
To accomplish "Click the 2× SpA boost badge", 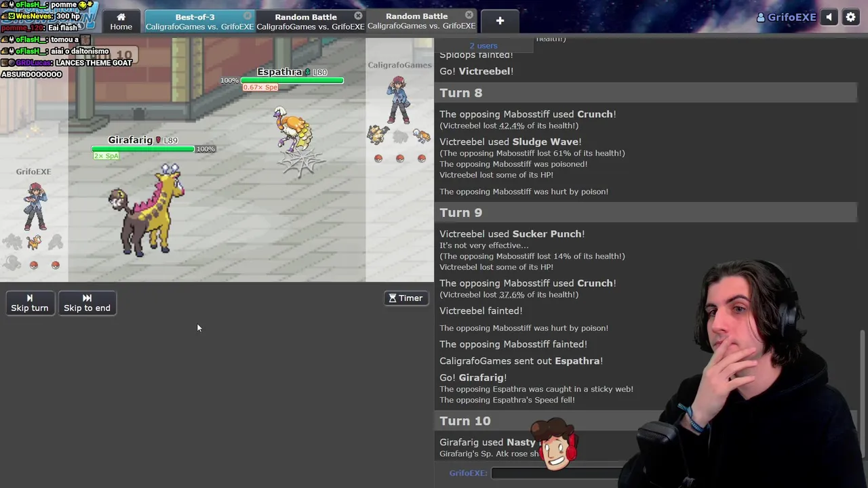I will click(x=106, y=156).
